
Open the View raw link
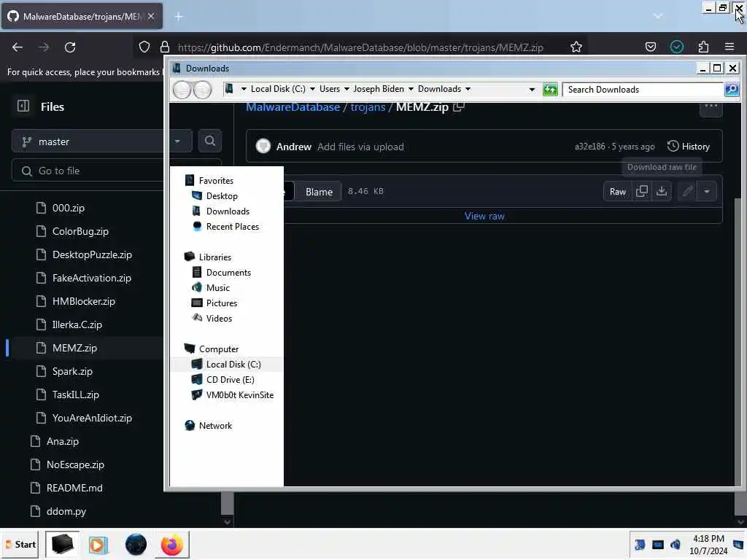pos(484,216)
